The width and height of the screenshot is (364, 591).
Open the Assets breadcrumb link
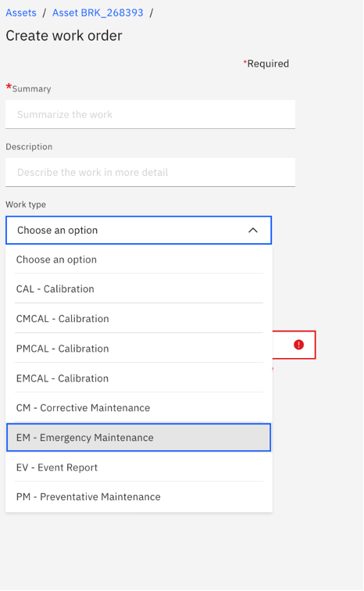pos(21,13)
